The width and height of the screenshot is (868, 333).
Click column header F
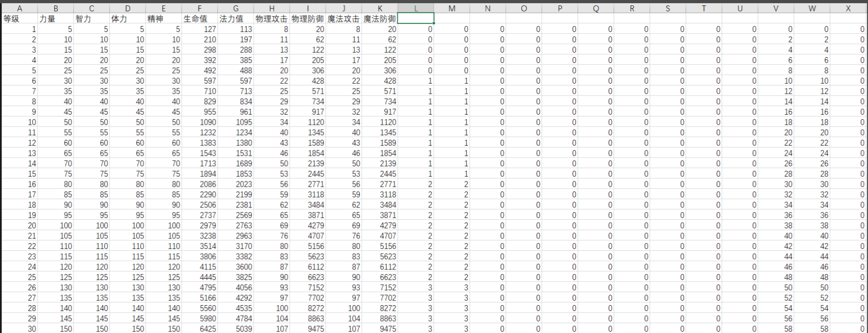coord(199,8)
